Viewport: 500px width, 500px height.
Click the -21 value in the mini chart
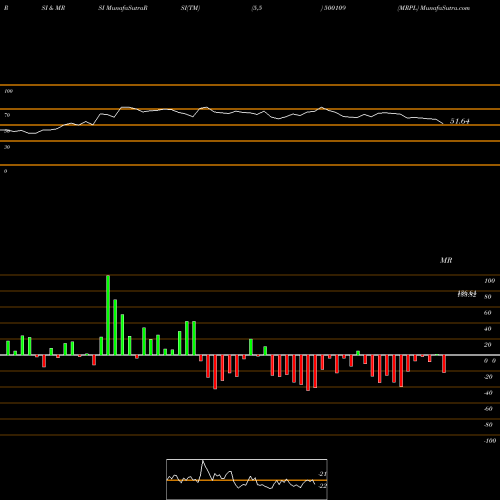coord(322,474)
